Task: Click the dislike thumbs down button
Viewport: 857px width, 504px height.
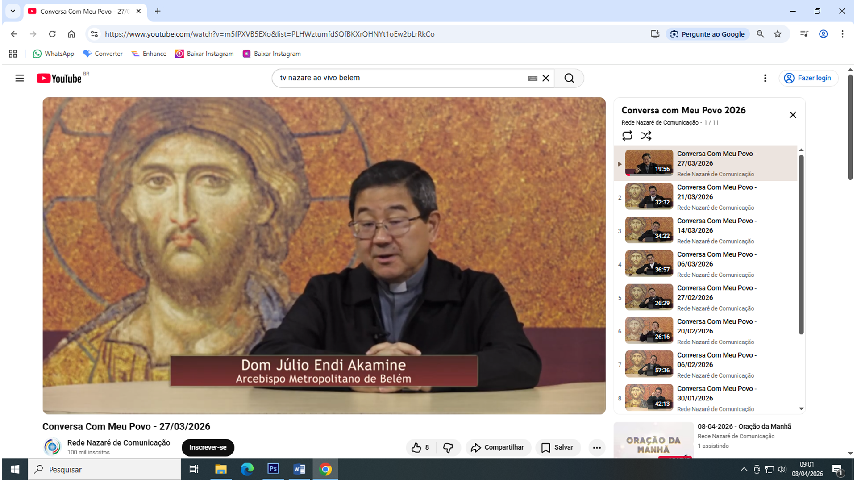Action: coord(448,447)
